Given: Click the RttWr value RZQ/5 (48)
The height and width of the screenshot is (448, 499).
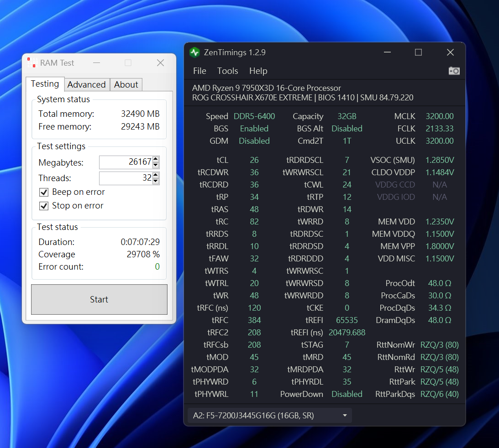Looking at the screenshot, I should pyautogui.click(x=440, y=370).
